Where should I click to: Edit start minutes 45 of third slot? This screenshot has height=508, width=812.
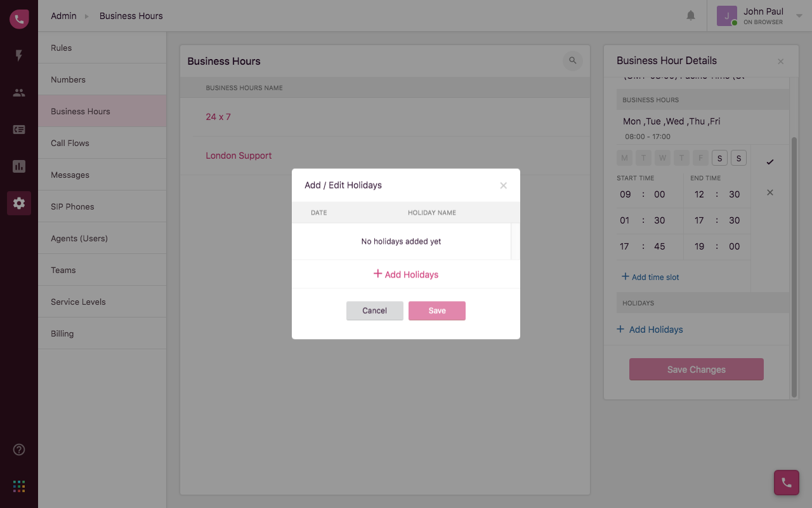(x=660, y=246)
